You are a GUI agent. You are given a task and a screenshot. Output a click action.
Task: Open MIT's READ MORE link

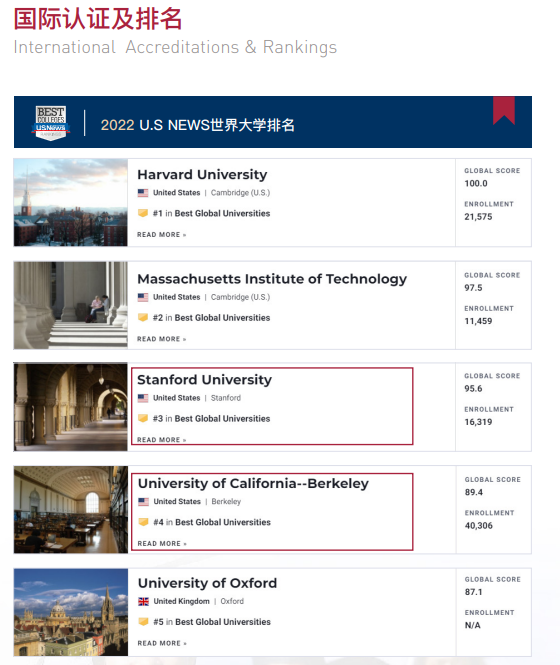click(162, 339)
